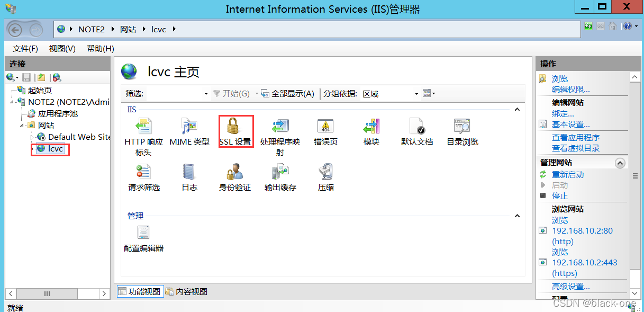The image size is (644, 312).
Task: Open the 筛选 filter combo box
Action: point(177,94)
